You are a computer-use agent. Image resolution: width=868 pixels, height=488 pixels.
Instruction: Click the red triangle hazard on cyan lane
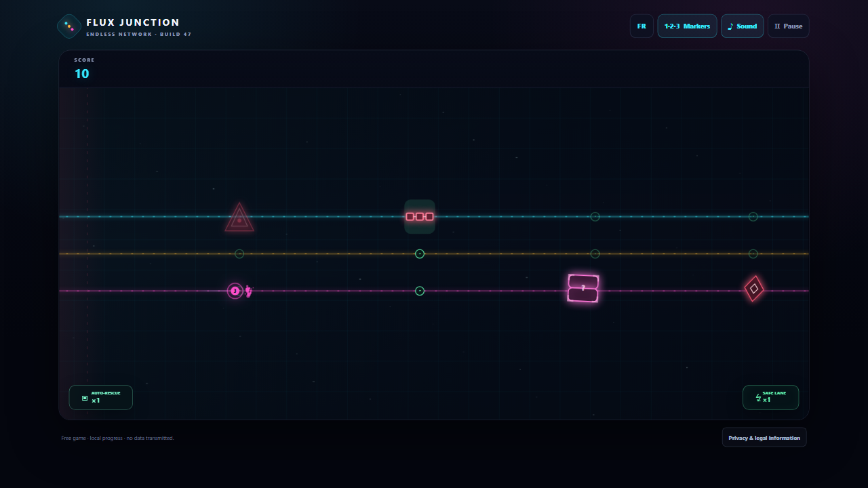239,218
